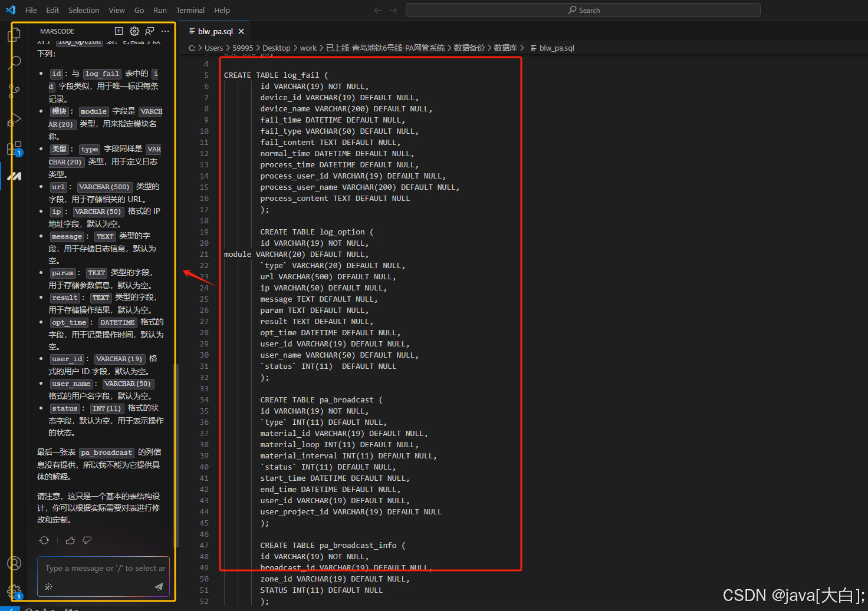The width and height of the screenshot is (868, 611).
Task: Go forward with the navigation arrow
Action: (393, 10)
